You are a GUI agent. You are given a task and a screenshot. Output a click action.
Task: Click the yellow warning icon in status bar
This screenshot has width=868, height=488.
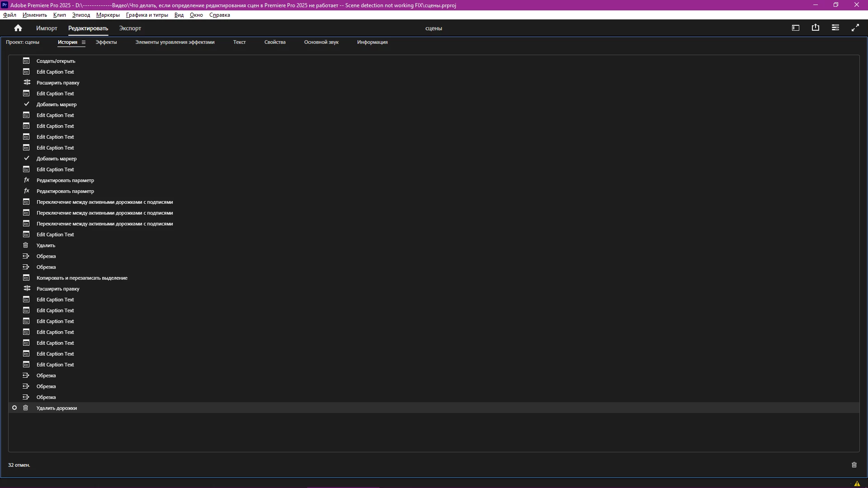857,483
